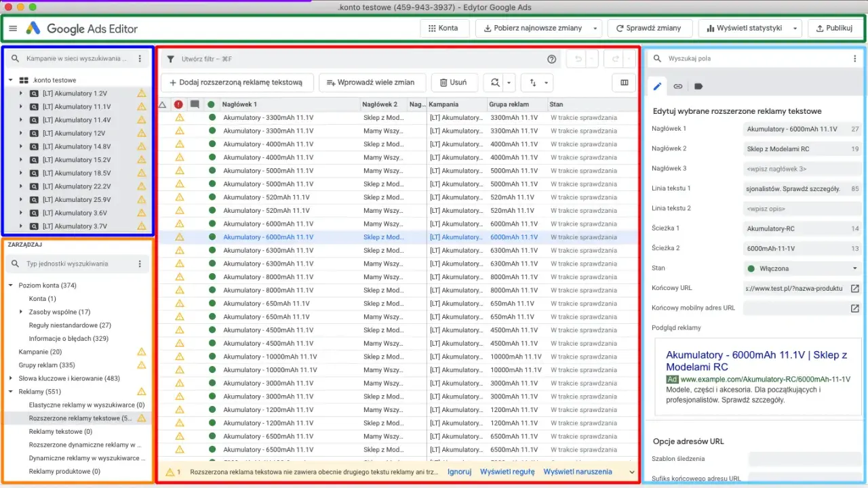Collapse the .konto testowe account tree
868x488 pixels.
point(11,80)
